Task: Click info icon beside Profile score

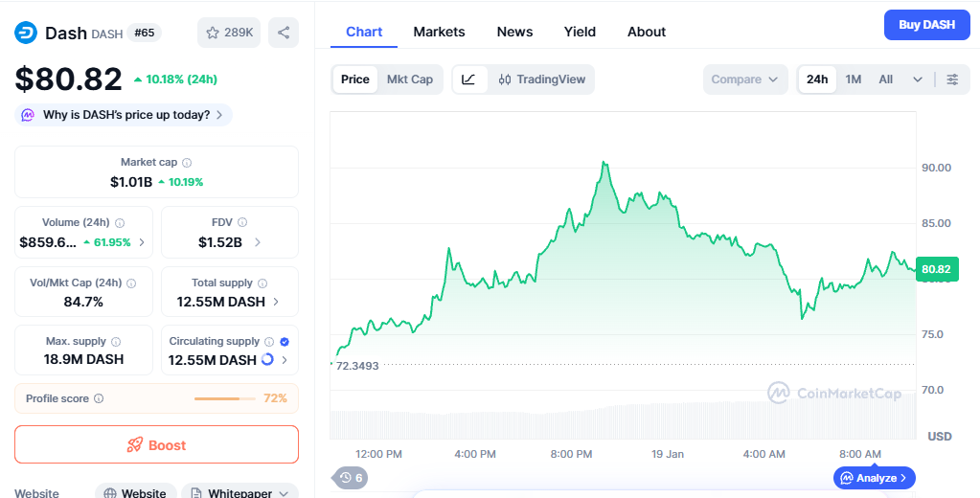Action: coord(99,398)
